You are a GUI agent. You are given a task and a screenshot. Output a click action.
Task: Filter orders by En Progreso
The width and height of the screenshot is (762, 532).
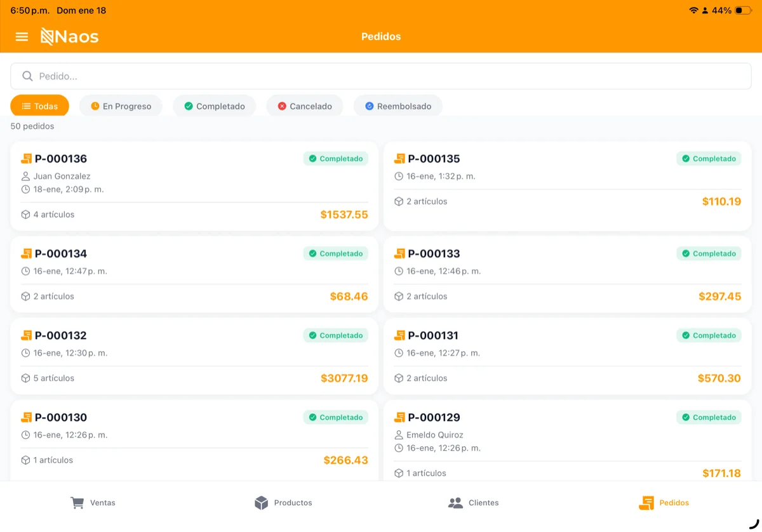coord(121,106)
